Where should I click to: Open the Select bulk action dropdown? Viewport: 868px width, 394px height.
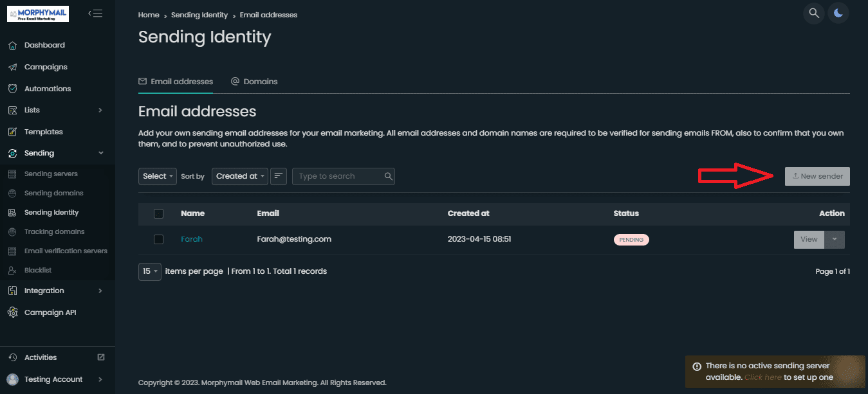tap(158, 176)
